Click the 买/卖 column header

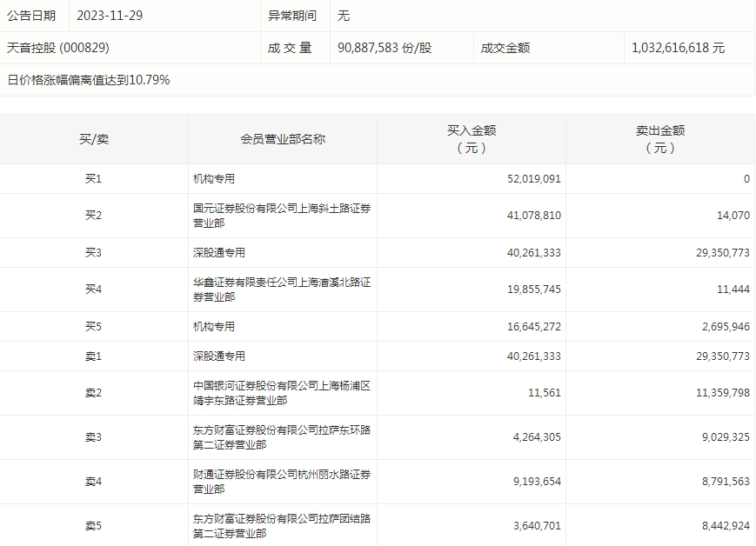coord(94,139)
